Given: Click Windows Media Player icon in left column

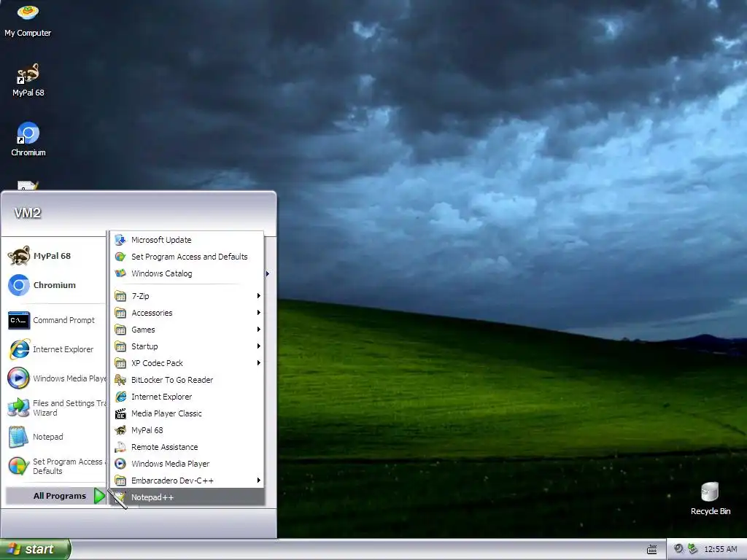Looking at the screenshot, I should pos(18,378).
